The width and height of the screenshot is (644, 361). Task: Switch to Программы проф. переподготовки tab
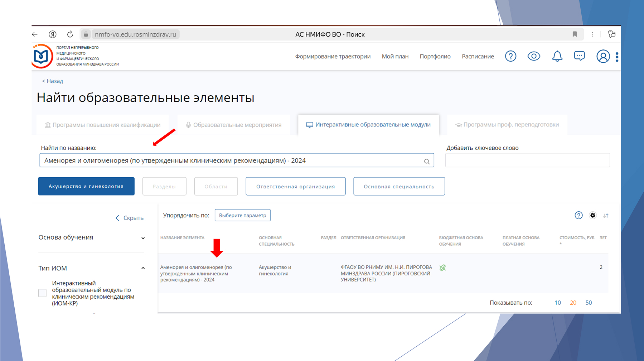507,125
